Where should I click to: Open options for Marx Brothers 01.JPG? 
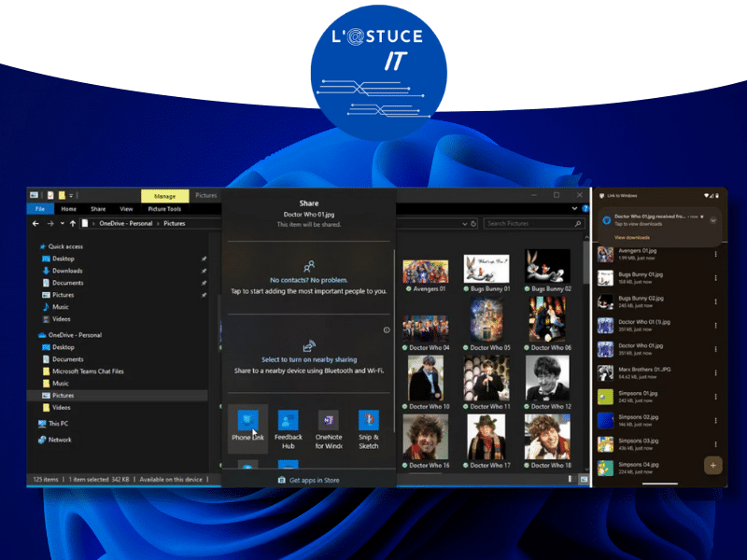point(715,372)
